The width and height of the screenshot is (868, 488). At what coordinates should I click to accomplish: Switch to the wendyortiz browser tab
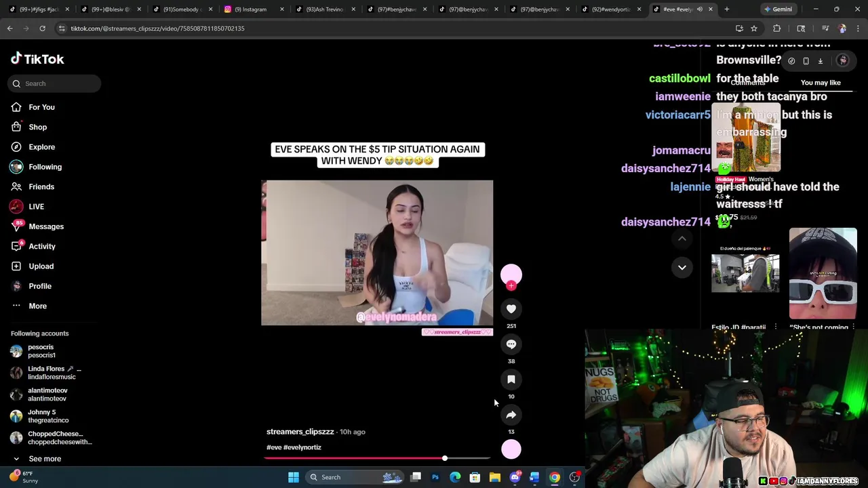click(610, 9)
